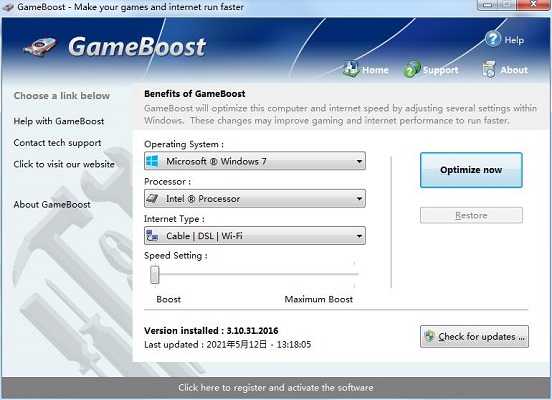Viewport: 552px width, 400px height.
Task: Open Help with GameBoost link
Action: point(59,121)
